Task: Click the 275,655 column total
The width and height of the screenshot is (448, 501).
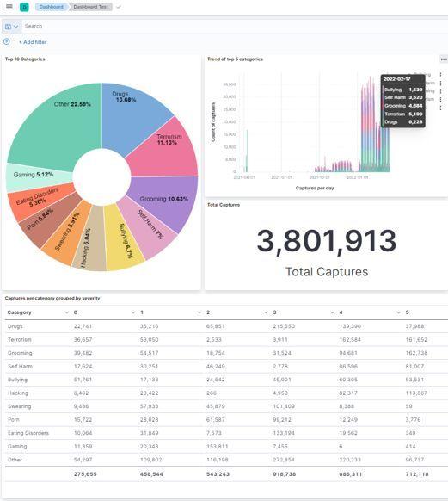Action: click(x=85, y=474)
